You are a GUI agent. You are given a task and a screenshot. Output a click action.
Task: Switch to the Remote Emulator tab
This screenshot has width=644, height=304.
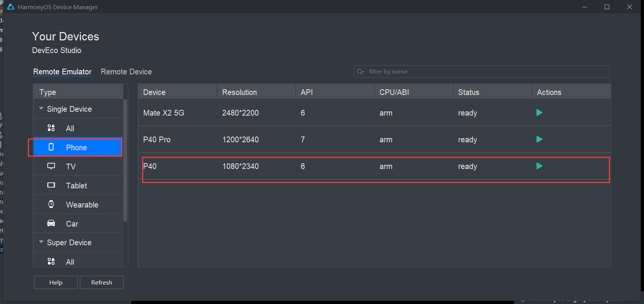(x=62, y=72)
